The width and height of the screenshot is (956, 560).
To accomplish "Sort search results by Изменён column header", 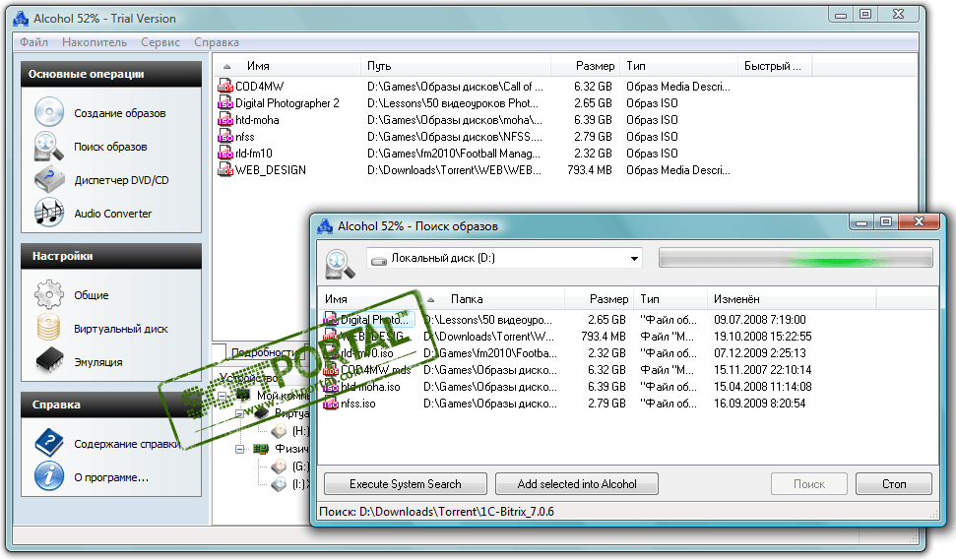I will click(x=792, y=299).
